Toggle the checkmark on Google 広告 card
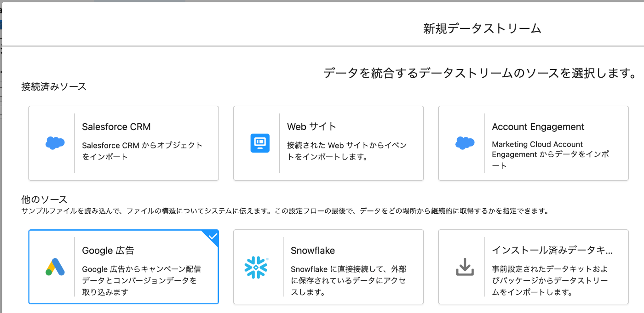Image resolution: width=644 pixels, height=313 pixels. point(212,237)
